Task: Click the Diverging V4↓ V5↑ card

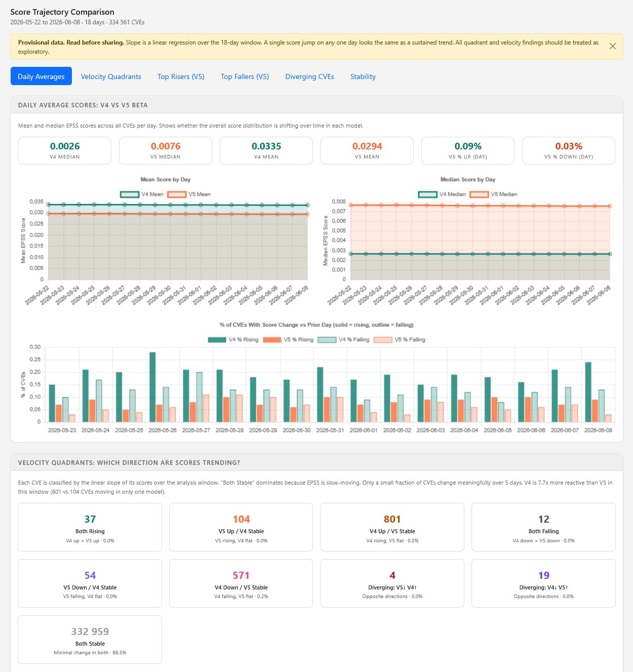Action: tap(543, 583)
